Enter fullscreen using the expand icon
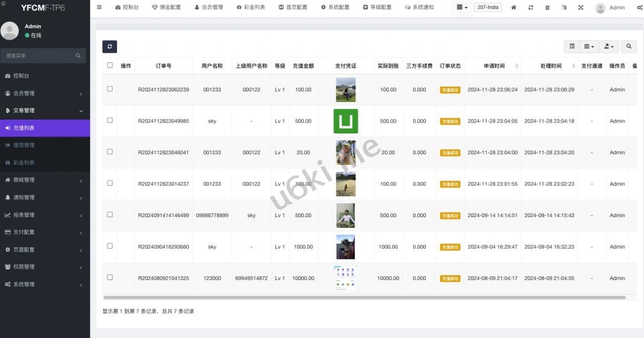Viewport: 644px width, 338px height. [580, 8]
